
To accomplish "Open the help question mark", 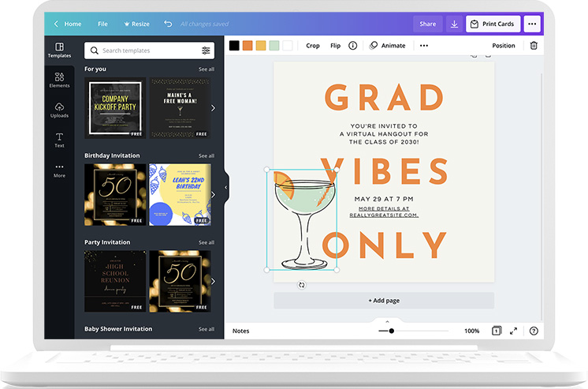I will click(x=534, y=331).
